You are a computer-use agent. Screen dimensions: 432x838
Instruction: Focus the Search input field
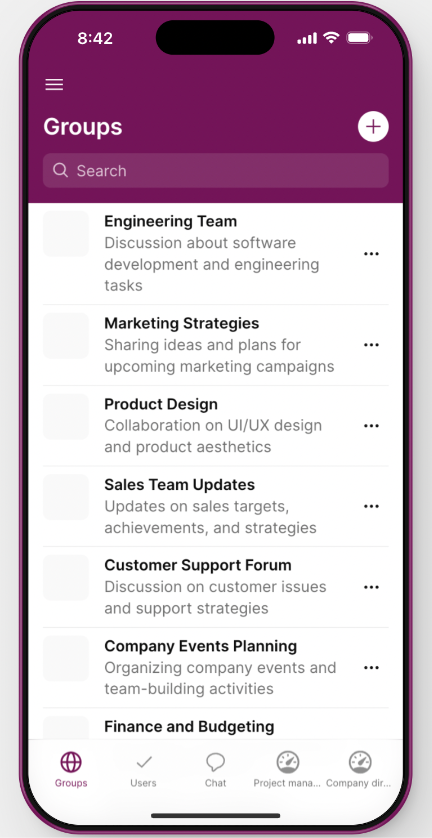pos(215,170)
